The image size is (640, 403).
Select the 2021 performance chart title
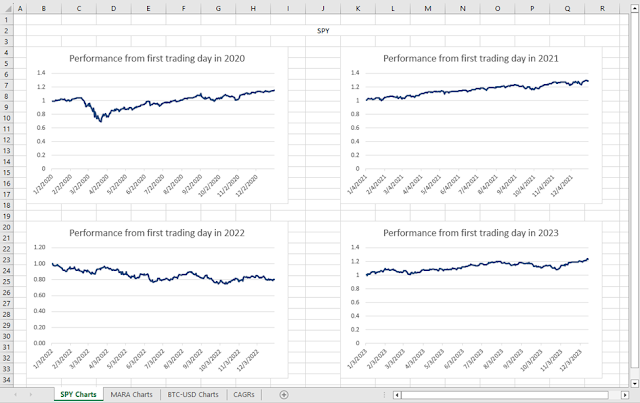[x=471, y=58]
